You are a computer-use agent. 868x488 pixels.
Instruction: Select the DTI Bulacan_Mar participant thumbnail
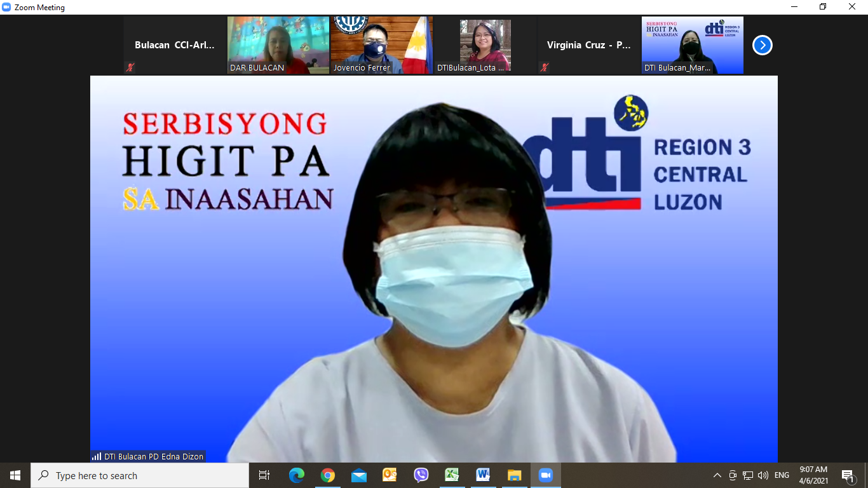tap(693, 45)
